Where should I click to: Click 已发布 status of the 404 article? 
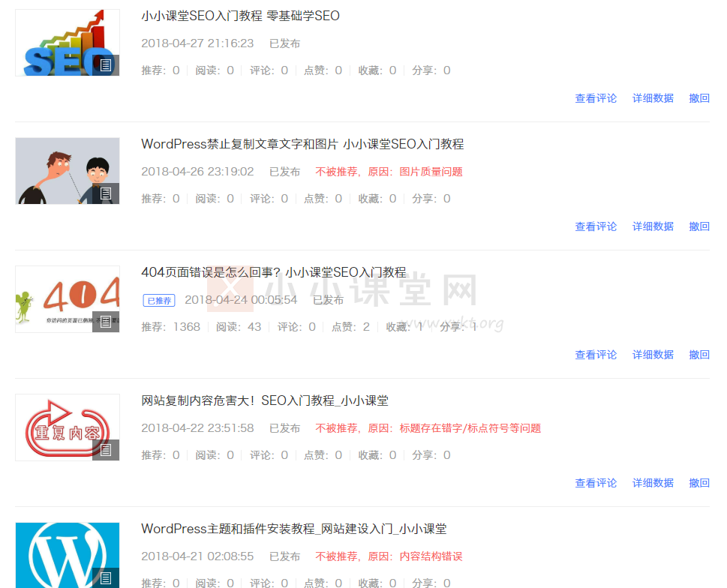329,300
